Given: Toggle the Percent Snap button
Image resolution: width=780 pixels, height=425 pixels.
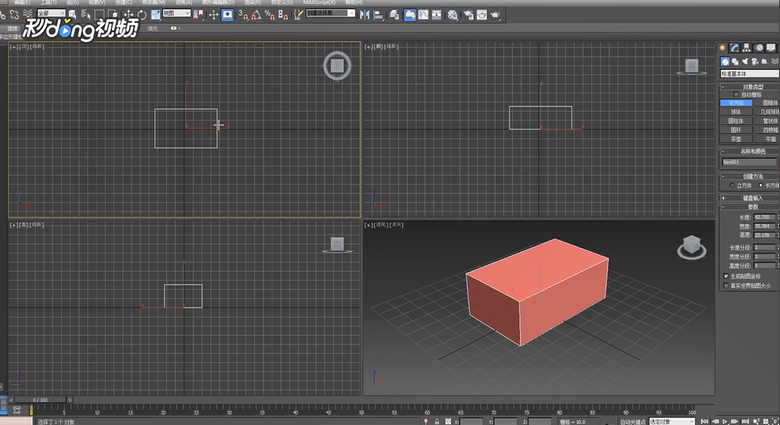Looking at the screenshot, I should pos(270,15).
